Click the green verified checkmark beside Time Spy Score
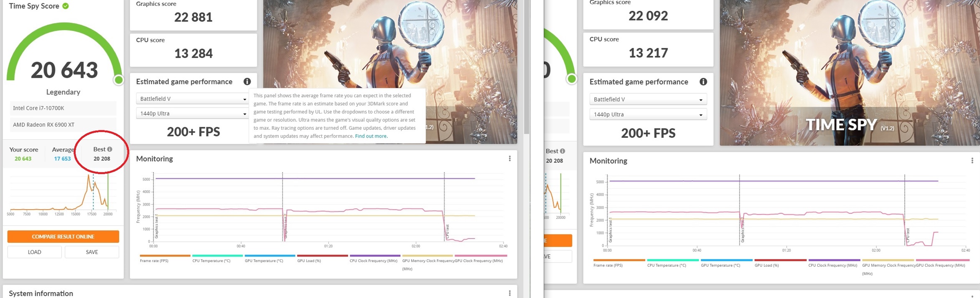This screenshot has height=298, width=980. point(66,6)
